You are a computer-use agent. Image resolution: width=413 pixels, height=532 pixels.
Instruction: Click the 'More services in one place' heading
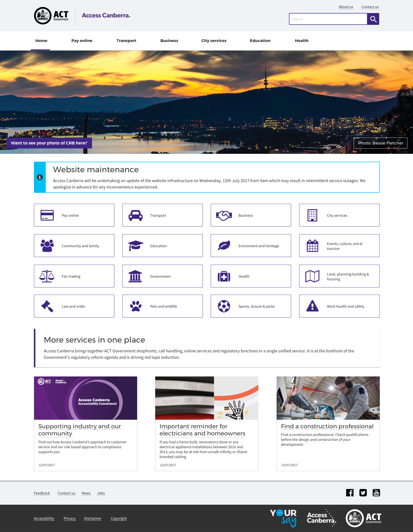[94, 340]
